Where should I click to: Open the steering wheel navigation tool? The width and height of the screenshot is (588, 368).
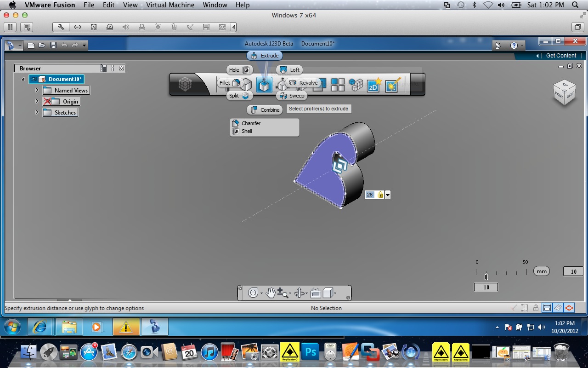point(253,293)
